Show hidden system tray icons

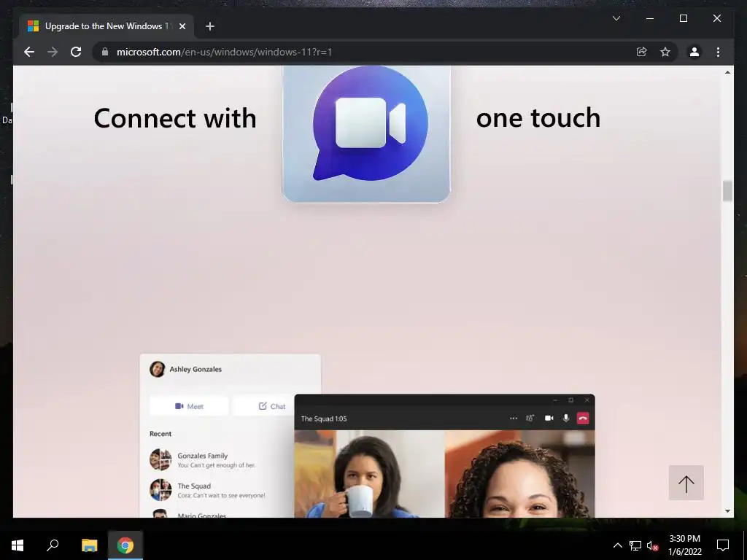point(617,545)
